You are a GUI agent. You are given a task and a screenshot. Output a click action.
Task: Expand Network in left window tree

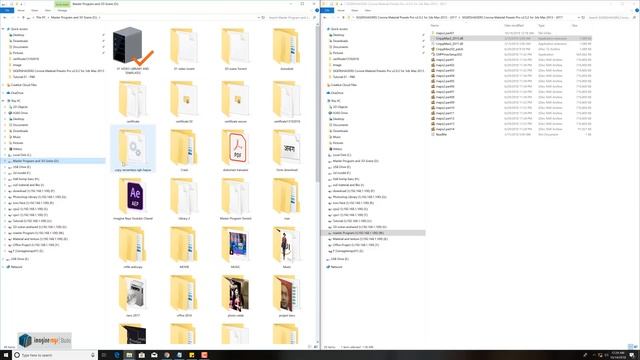[3, 267]
